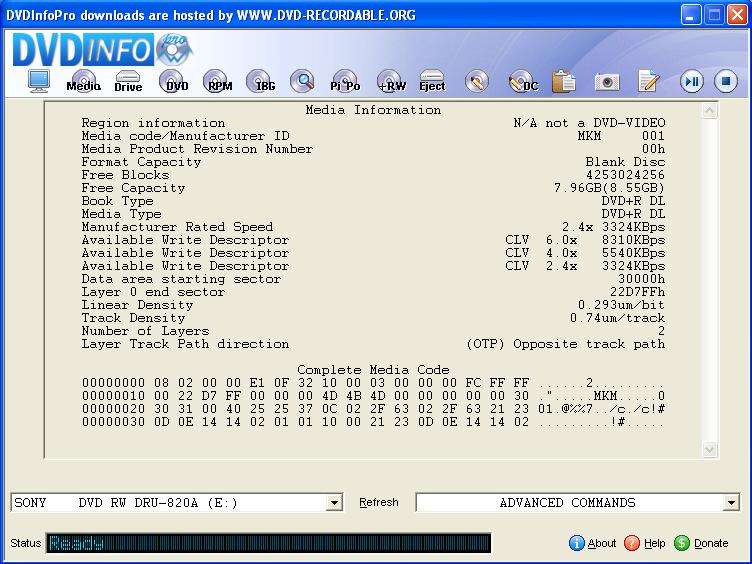This screenshot has height=564, width=752.
Task: Copy results with the clipboard icon
Action: click(564, 81)
